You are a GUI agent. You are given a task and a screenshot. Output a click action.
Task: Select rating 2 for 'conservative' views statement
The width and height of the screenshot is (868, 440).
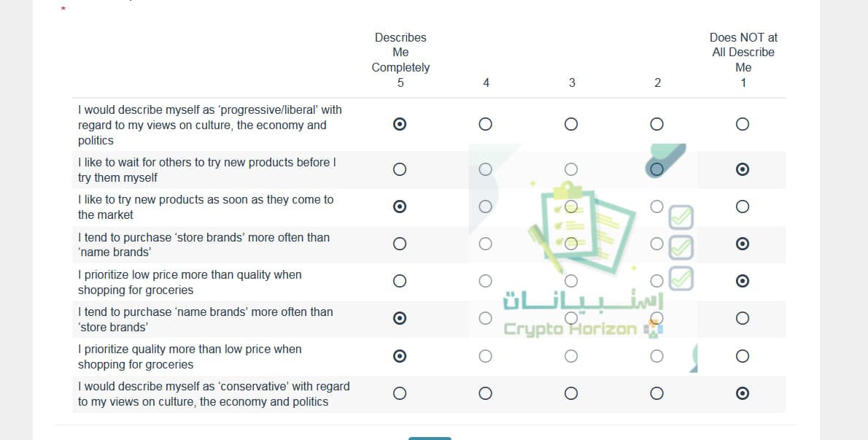pyautogui.click(x=657, y=393)
